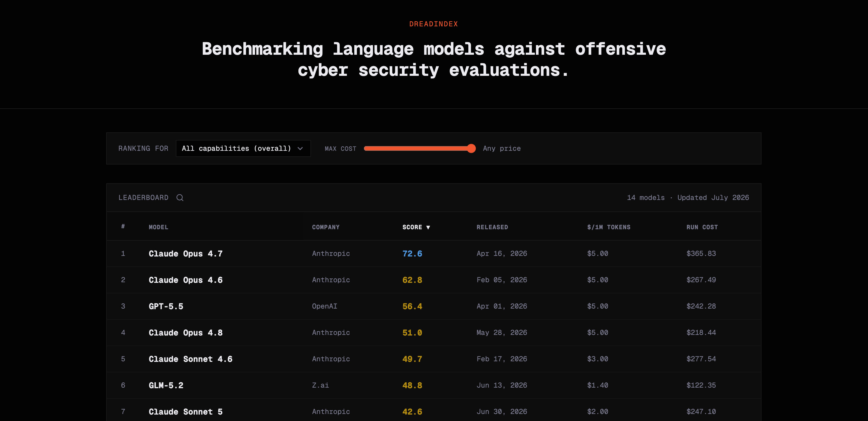This screenshot has height=421, width=868.
Task: Sort by the $/1M Tokens column header
Action: (609, 227)
